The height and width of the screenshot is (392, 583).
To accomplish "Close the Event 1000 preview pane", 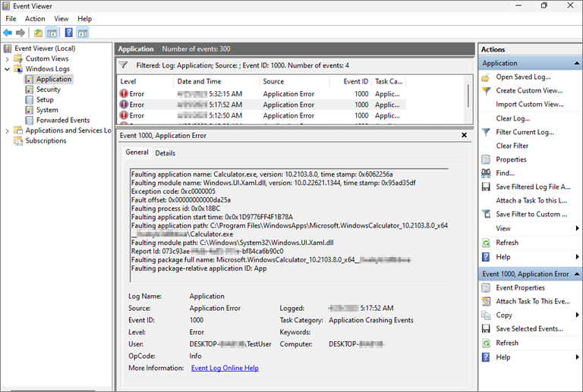I will click(x=464, y=135).
